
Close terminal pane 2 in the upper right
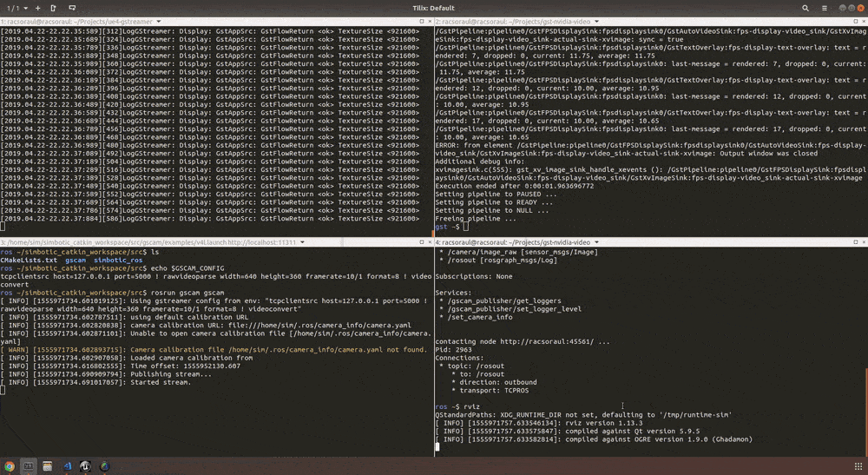tap(864, 22)
